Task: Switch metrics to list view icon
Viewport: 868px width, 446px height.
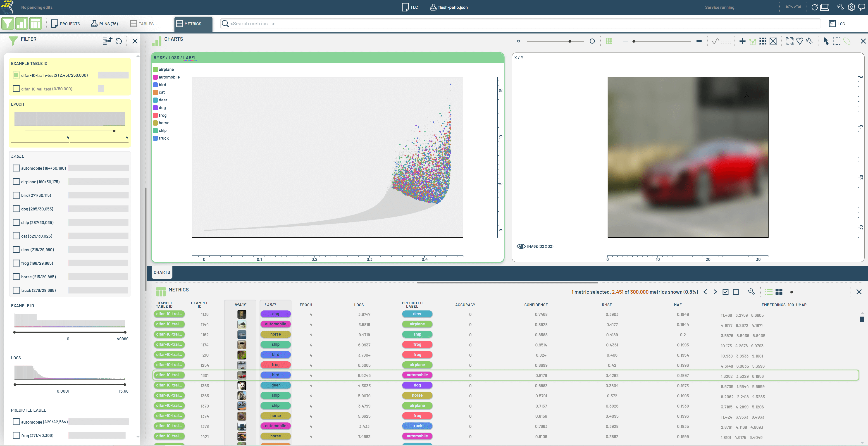Action: pos(769,292)
